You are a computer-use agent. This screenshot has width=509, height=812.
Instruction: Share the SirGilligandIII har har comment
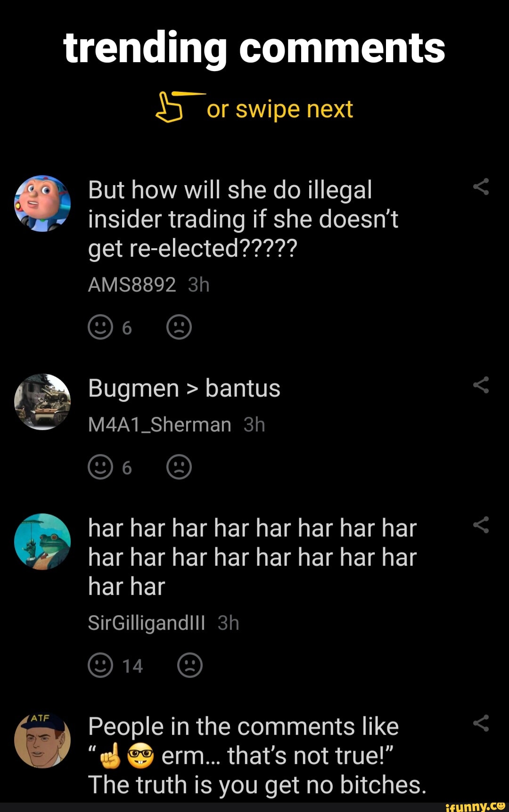pyautogui.click(x=481, y=525)
